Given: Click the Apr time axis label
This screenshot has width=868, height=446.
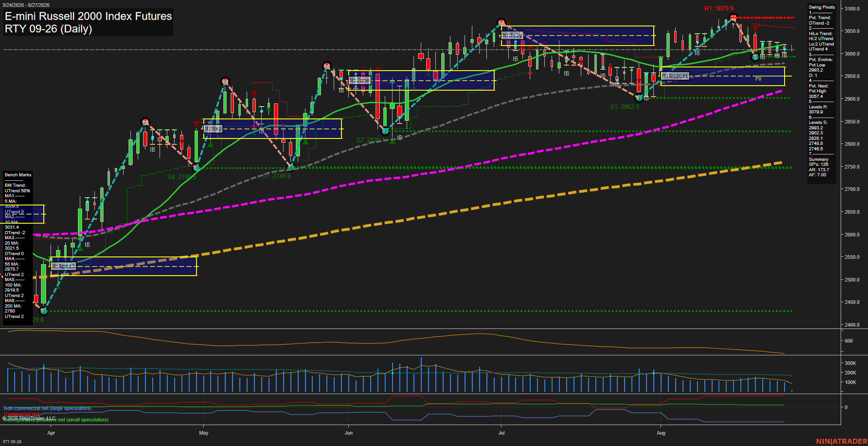Looking at the screenshot, I should 51,433.
